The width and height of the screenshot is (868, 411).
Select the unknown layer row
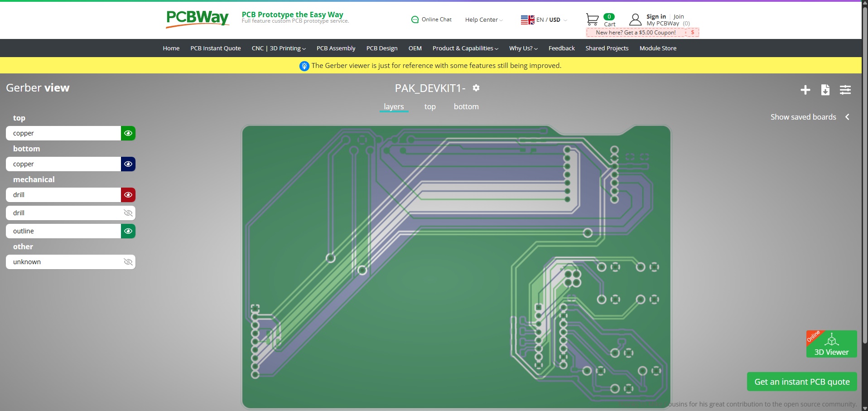pos(63,262)
